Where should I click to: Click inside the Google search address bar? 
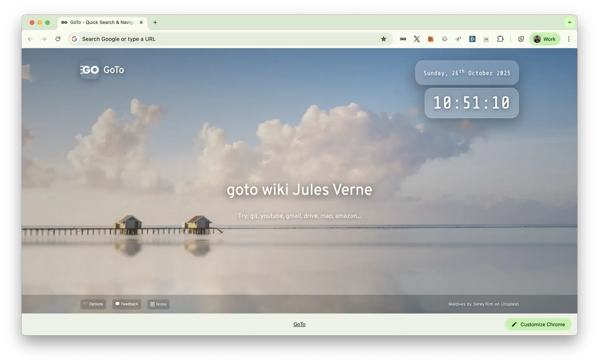[x=202, y=39]
